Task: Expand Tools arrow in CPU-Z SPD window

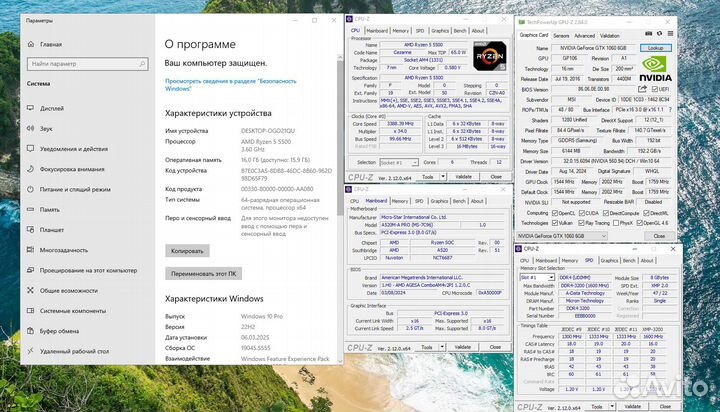Action: pos(612,407)
